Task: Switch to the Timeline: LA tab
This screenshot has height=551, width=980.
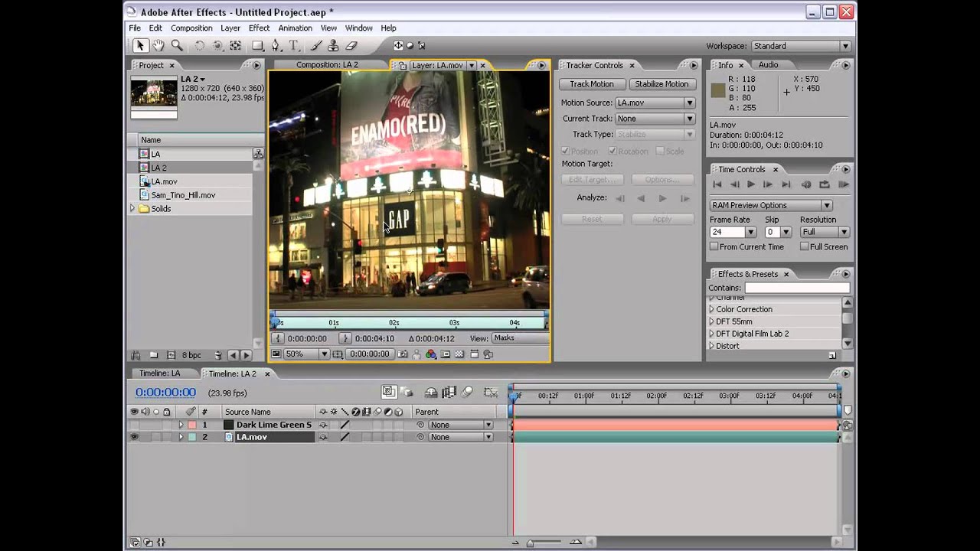Action: pos(159,373)
